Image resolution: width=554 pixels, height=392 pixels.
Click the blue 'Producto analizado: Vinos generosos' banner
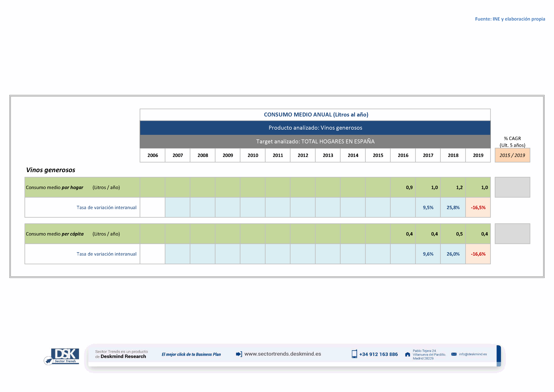[x=315, y=128]
